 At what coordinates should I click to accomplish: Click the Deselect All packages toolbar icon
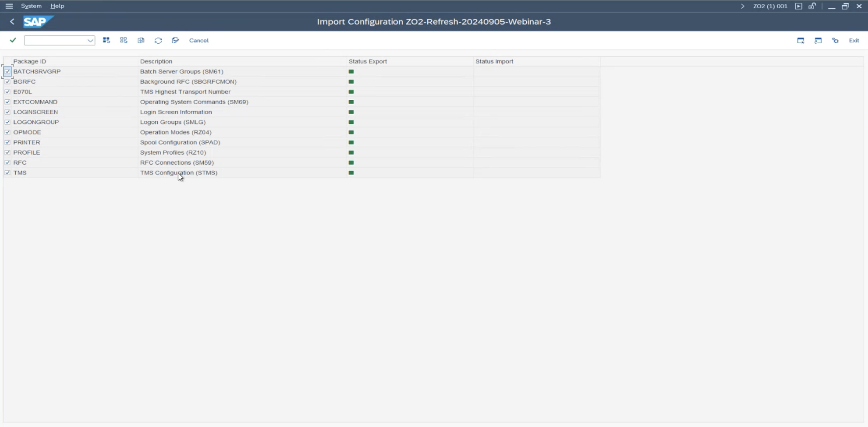[124, 40]
